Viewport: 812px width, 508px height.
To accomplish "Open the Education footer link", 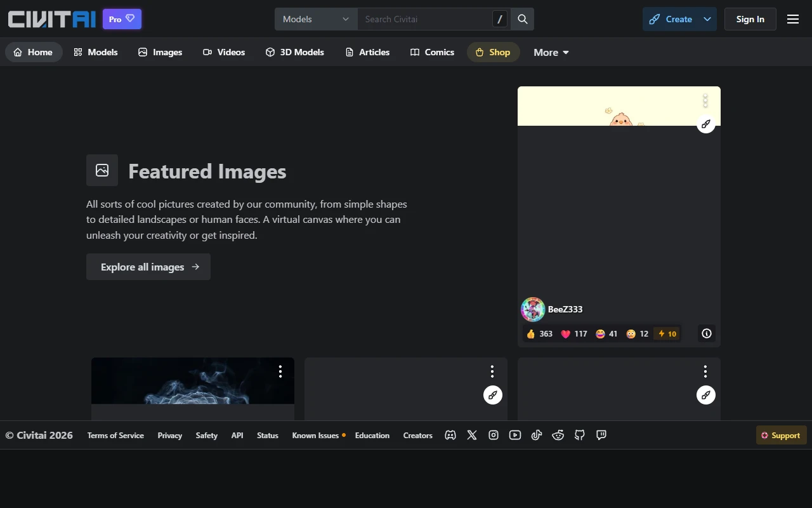I will 372,435.
